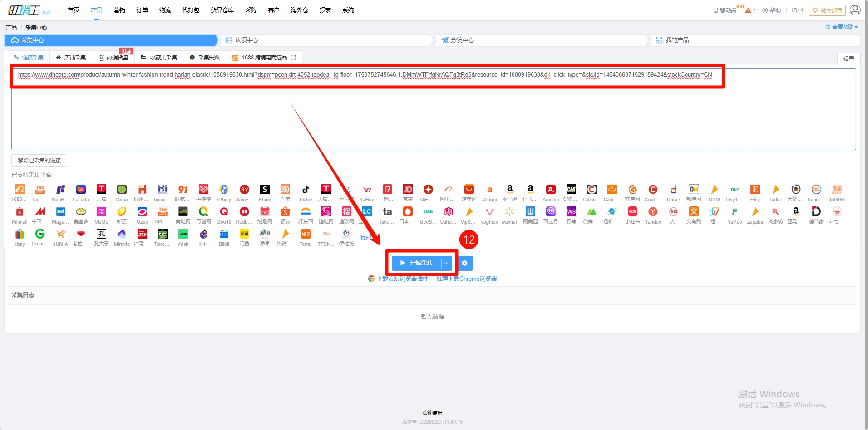Switch to the 采集失败 tab
The image size is (868, 430).
[x=205, y=58]
